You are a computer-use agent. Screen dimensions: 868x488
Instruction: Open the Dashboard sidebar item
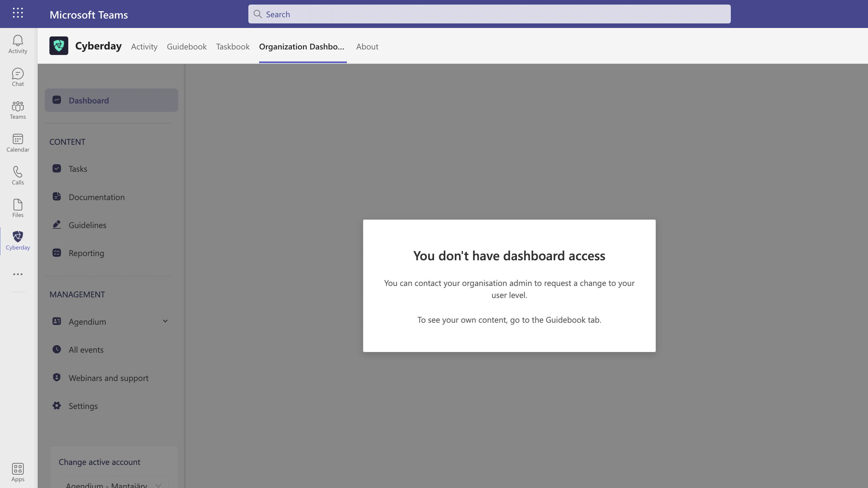[x=112, y=100]
